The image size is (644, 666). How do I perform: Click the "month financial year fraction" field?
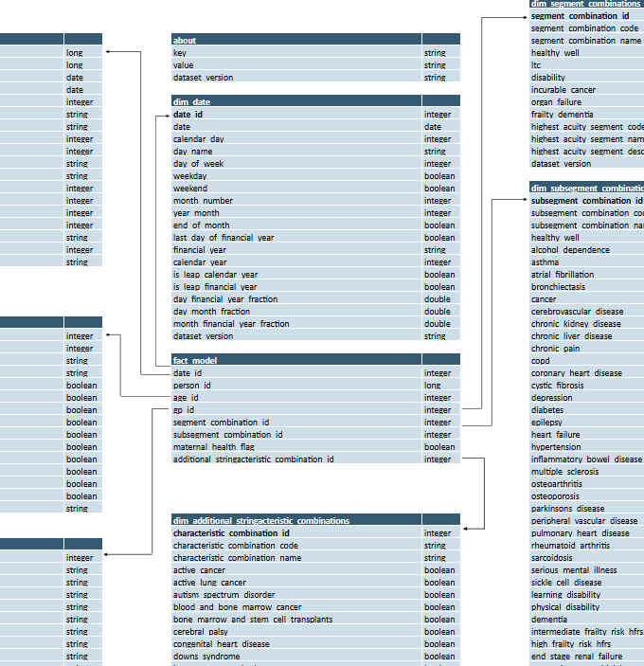pos(231,324)
